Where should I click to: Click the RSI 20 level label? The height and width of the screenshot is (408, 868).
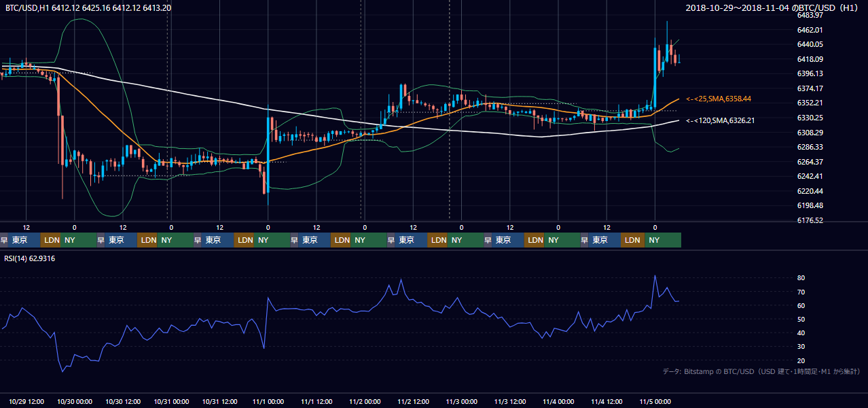click(801, 360)
